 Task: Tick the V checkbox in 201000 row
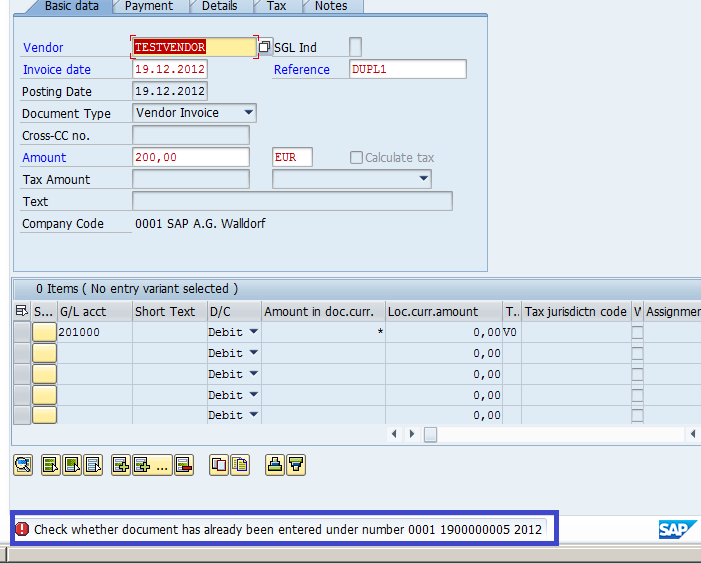(x=638, y=333)
